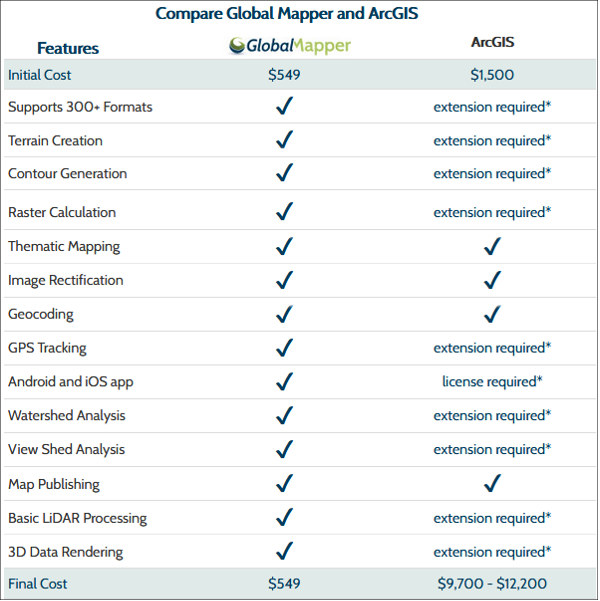Click the Global Mapper logo
600x601 pixels.
coord(290,46)
